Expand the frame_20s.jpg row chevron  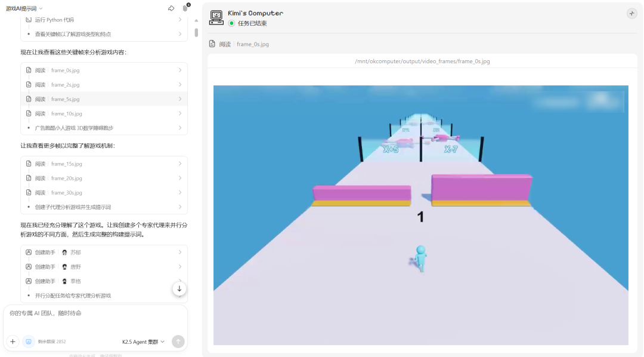(180, 178)
